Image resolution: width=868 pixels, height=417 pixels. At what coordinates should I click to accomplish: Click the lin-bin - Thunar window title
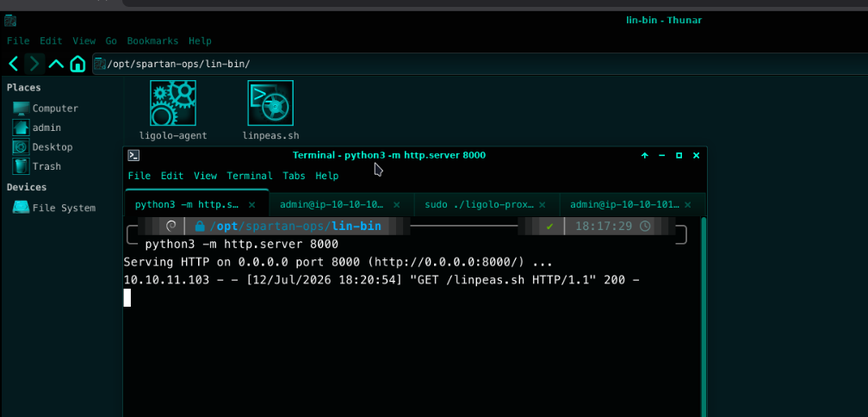[664, 21]
